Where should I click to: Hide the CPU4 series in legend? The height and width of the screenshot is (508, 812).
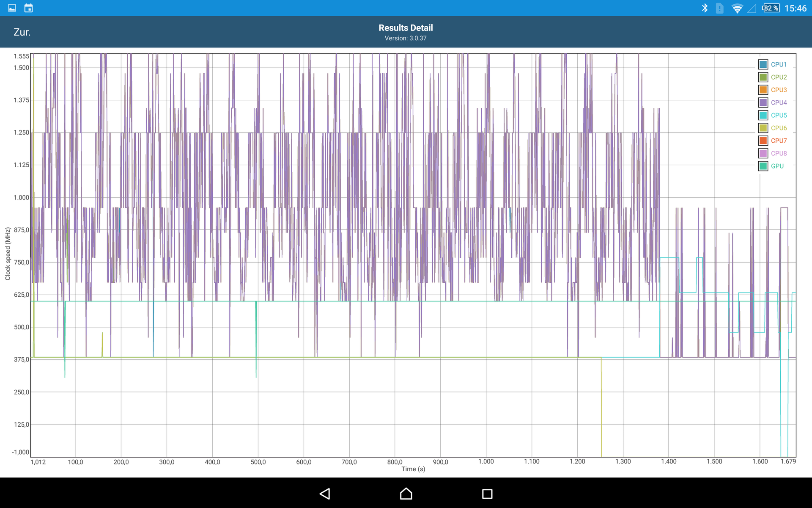coord(763,102)
